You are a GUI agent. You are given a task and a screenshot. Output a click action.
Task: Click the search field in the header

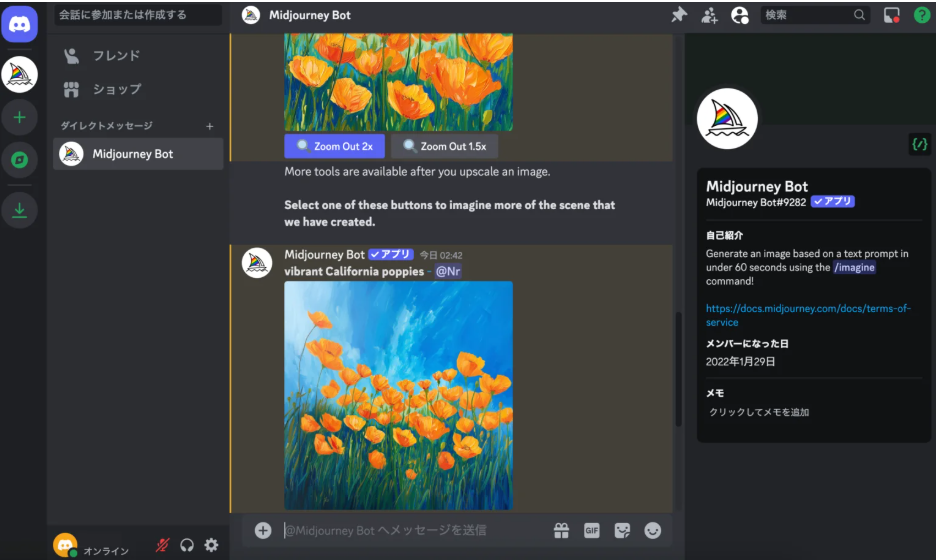tap(815, 15)
